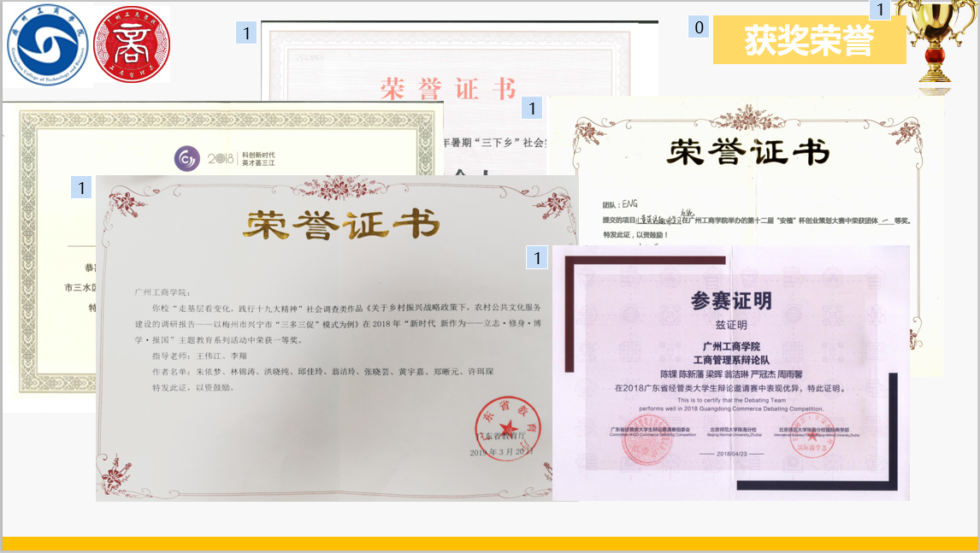980x553 pixels.
Task: Select the purple CY 2018 logo
Action: (186, 158)
